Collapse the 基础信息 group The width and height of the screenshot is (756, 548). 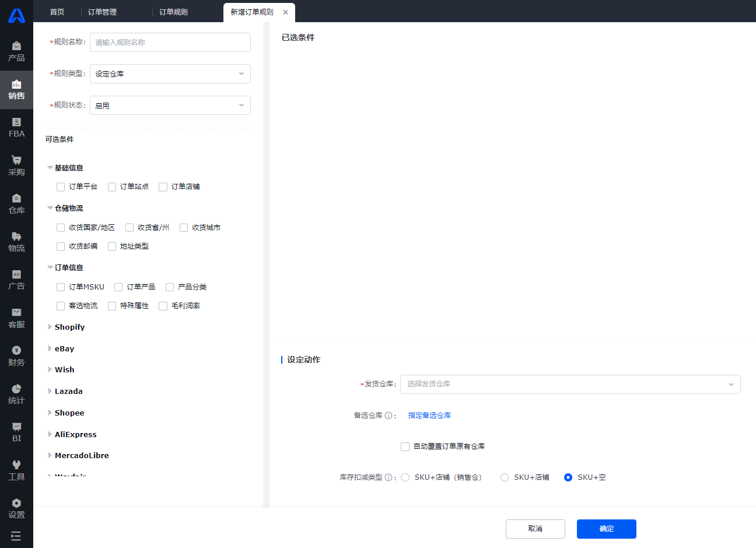click(x=50, y=168)
